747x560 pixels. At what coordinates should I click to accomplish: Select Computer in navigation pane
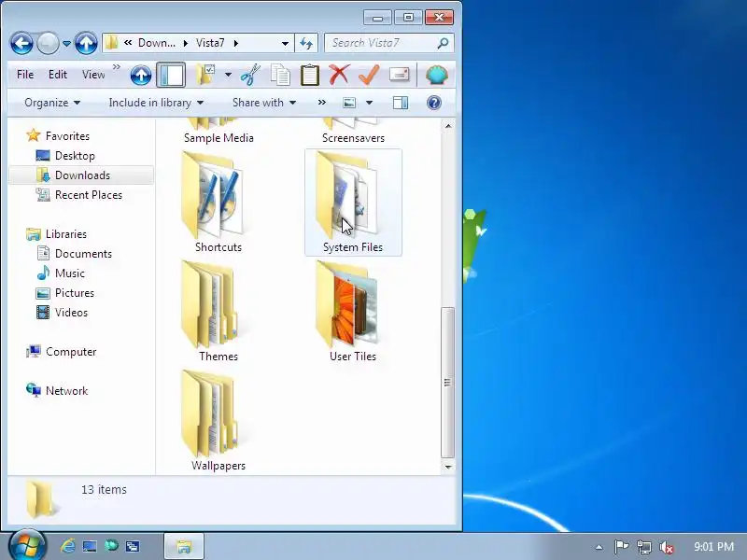(71, 352)
